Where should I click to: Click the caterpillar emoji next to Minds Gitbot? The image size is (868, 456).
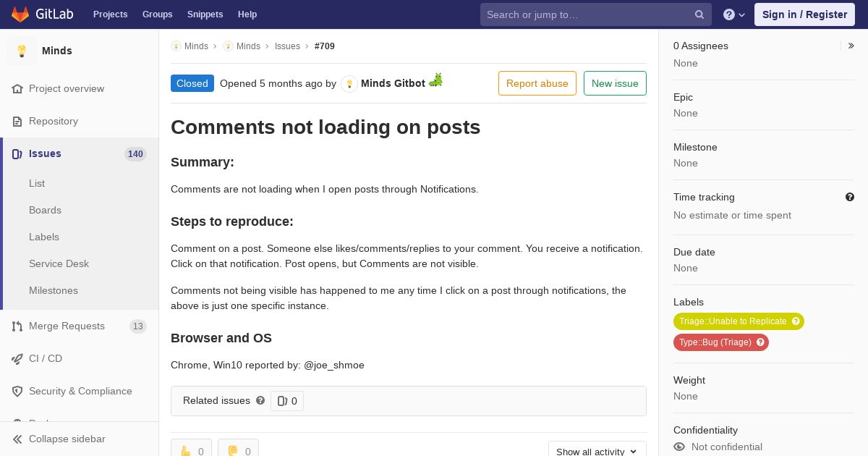pyautogui.click(x=435, y=80)
